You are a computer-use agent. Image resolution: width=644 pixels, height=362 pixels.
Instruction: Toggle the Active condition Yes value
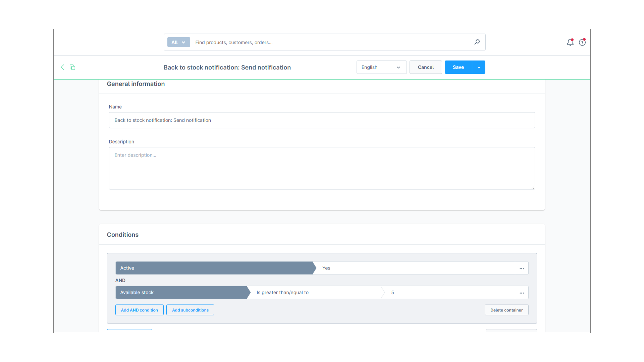415,268
